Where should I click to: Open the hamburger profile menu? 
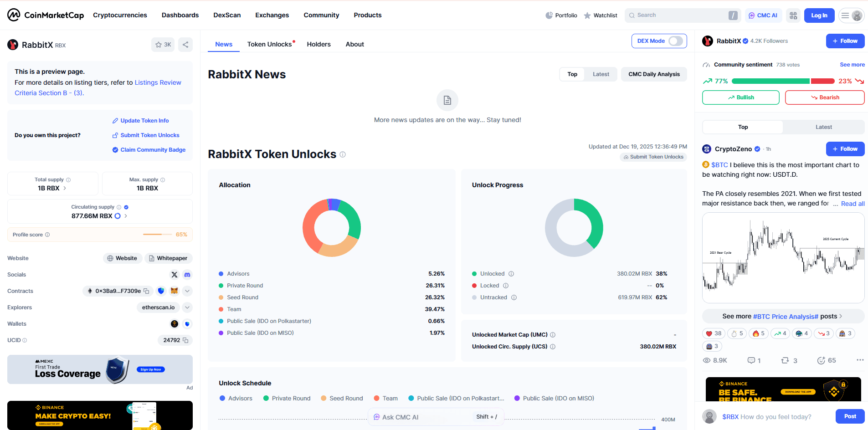pyautogui.click(x=851, y=15)
